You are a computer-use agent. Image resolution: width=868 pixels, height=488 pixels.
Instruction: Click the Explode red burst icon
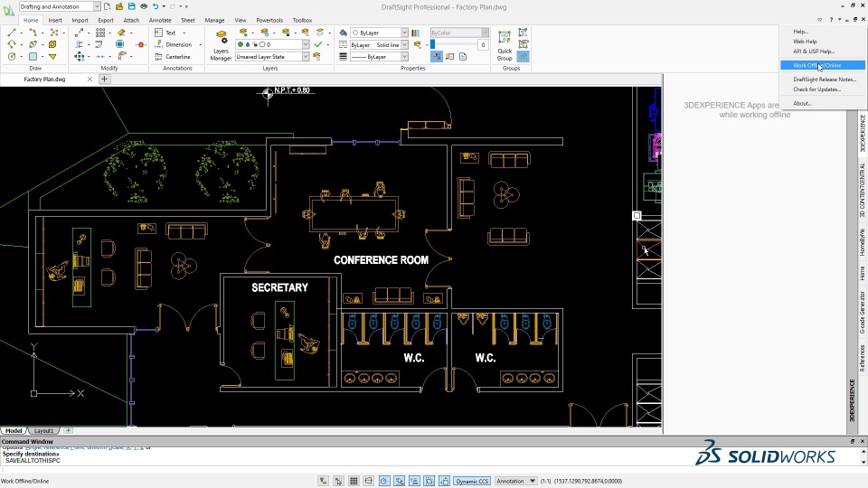click(141, 44)
